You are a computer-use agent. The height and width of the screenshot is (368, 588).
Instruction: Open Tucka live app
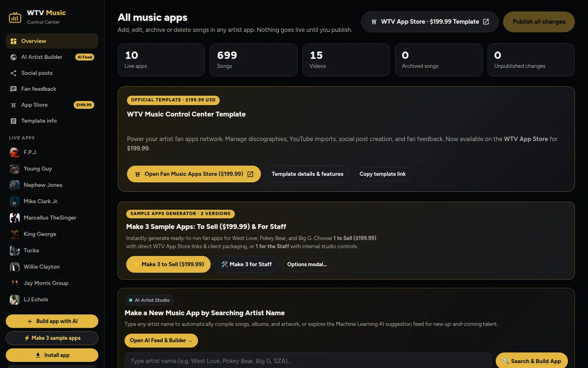pos(52,250)
